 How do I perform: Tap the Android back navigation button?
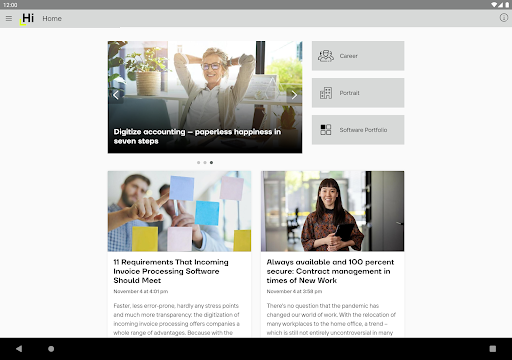click(19, 349)
